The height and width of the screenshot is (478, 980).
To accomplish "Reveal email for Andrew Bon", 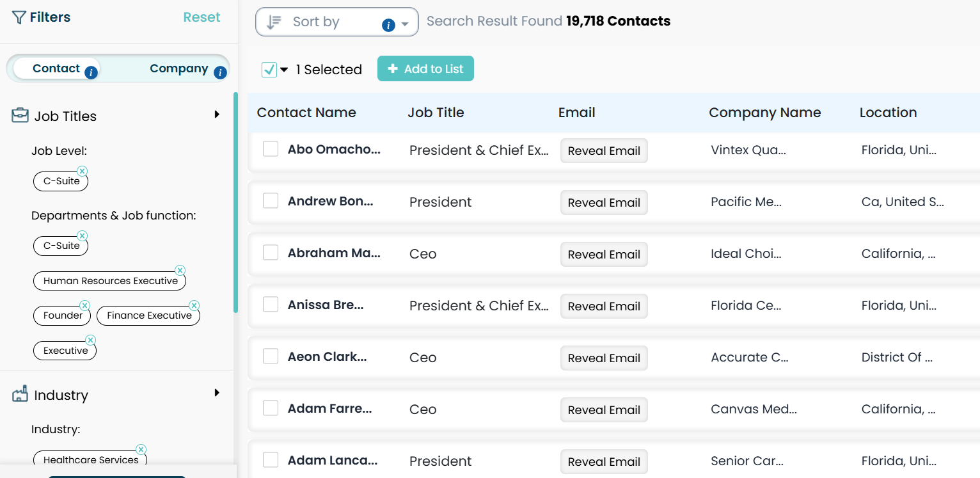I will click(604, 203).
